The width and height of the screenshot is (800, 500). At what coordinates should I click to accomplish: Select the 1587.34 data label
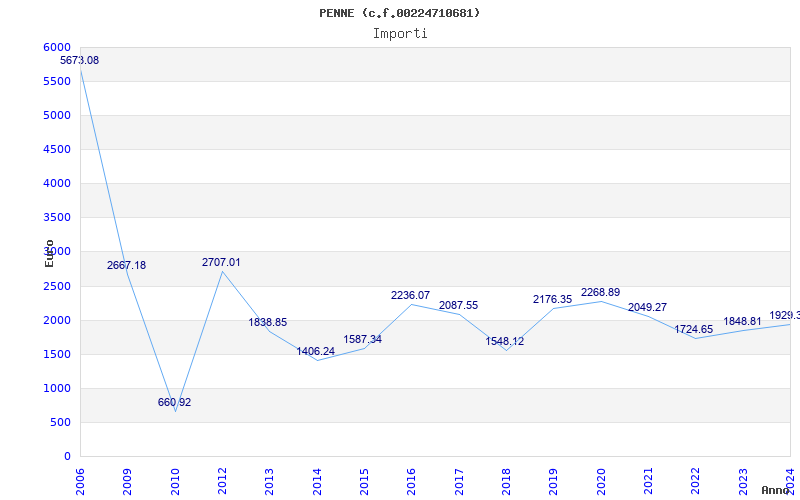(363, 339)
